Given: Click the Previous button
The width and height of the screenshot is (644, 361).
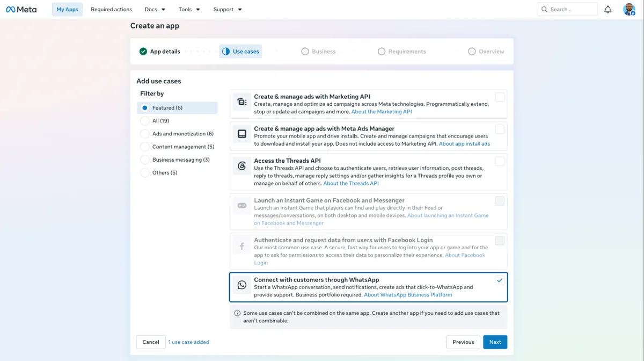Looking at the screenshot, I should 463,342.
